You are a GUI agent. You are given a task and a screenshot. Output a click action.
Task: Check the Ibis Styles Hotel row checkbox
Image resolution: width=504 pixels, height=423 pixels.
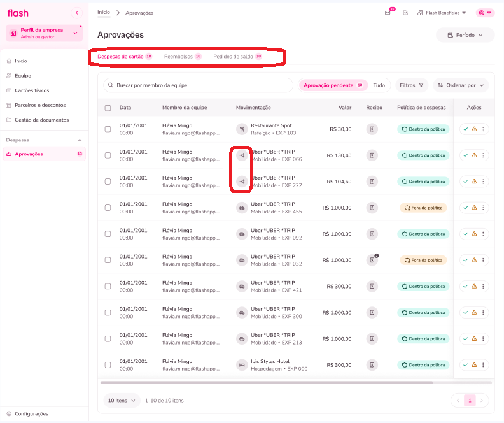tap(108, 365)
